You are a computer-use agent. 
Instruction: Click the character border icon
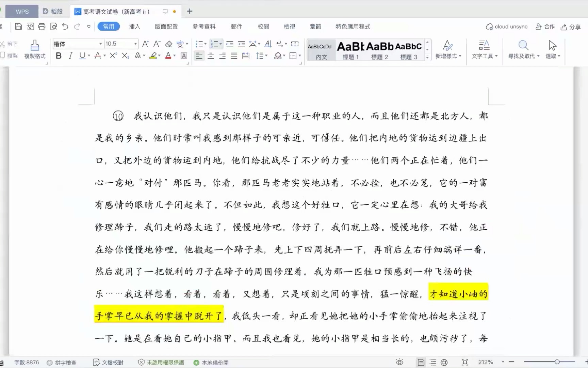coord(184,56)
